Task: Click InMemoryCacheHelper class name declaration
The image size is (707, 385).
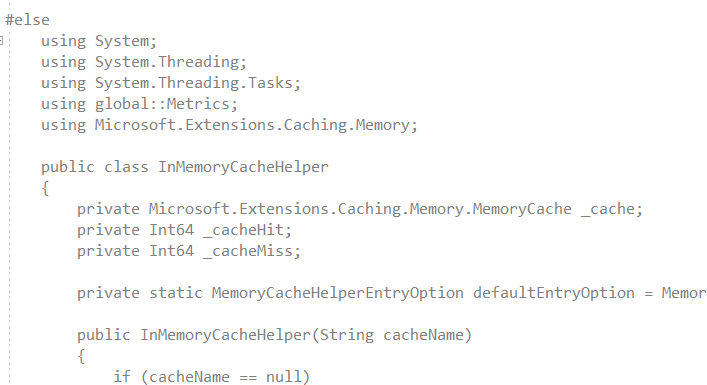Action: pyautogui.click(x=243, y=167)
